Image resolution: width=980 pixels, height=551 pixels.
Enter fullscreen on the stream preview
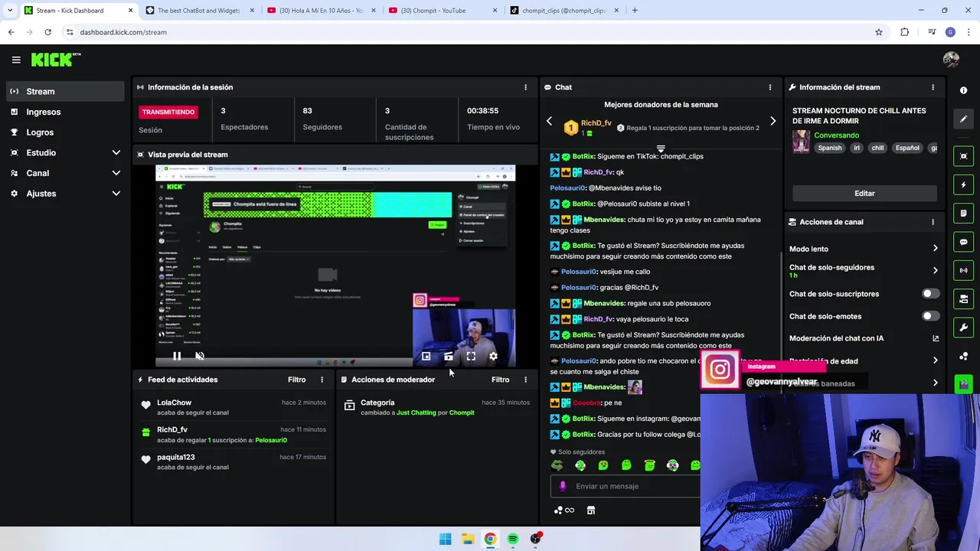tap(471, 356)
